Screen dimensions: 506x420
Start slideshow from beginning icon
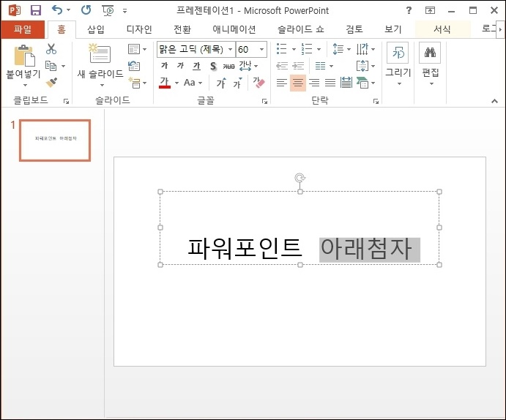tap(108, 11)
